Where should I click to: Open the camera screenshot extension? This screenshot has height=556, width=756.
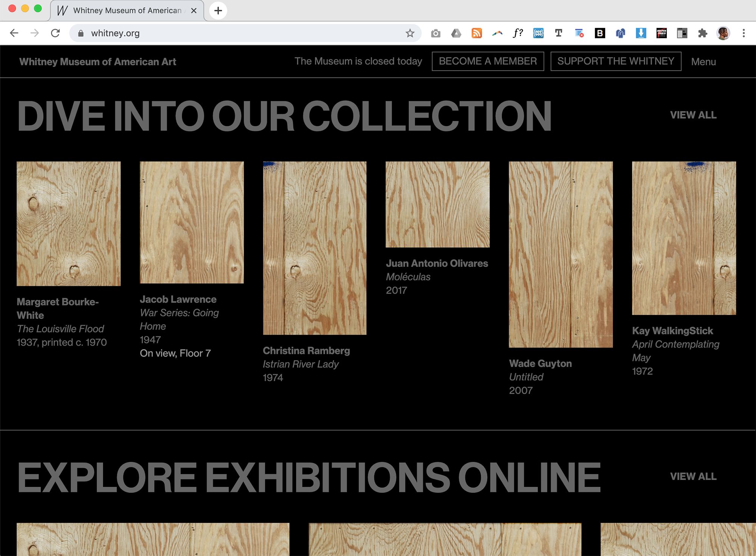click(435, 33)
